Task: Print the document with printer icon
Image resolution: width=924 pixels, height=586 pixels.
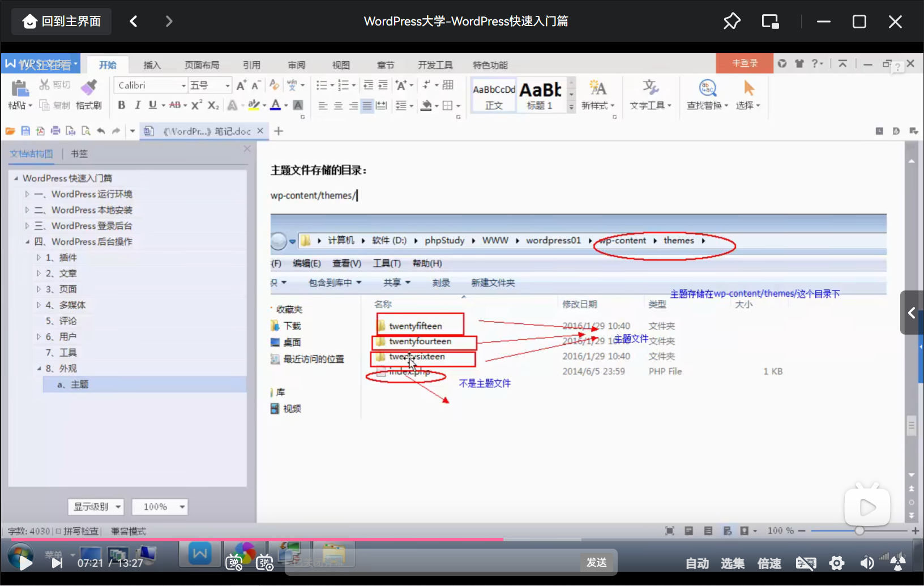Action: [55, 131]
